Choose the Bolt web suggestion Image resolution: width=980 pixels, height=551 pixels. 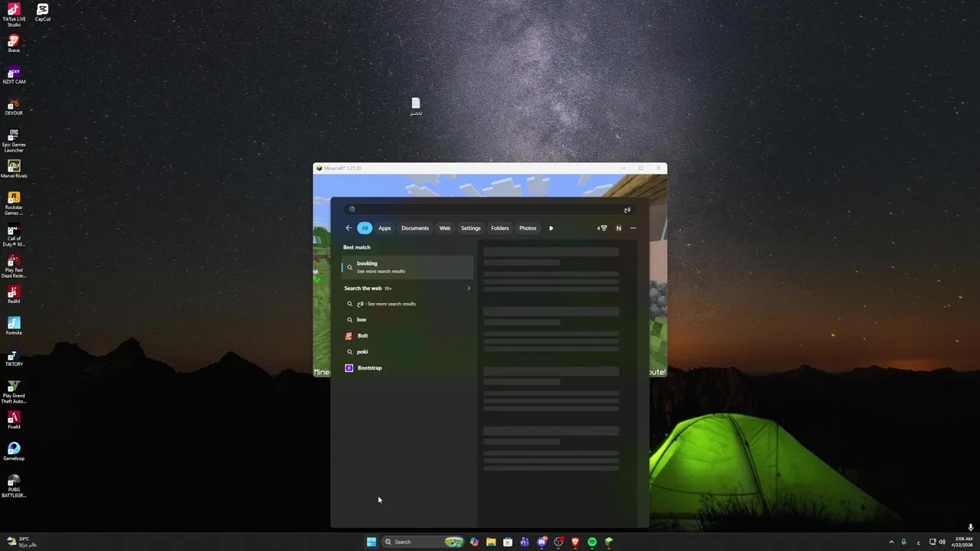tap(407, 336)
